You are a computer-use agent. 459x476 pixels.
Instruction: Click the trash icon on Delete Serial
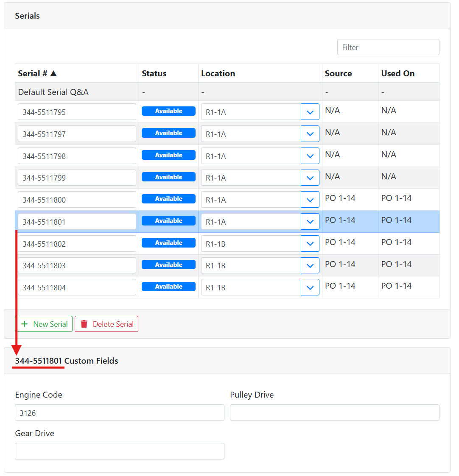84,324
